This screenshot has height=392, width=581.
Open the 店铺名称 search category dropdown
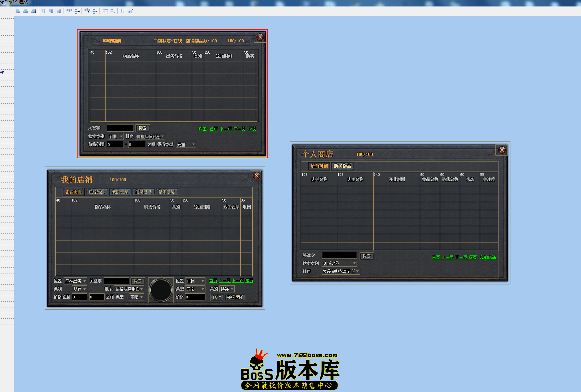(339, 263)
